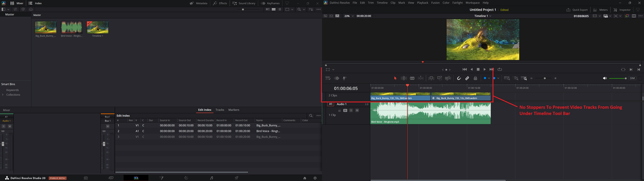Open Project Settings gear icon
644x181 pixels.
(x=315, y=178)
